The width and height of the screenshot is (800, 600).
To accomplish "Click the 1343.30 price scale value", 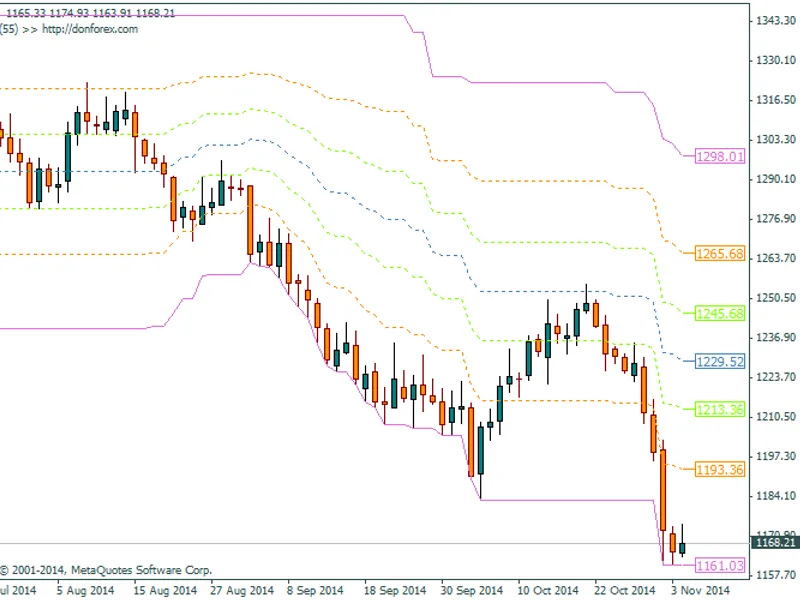I will 776,20.
